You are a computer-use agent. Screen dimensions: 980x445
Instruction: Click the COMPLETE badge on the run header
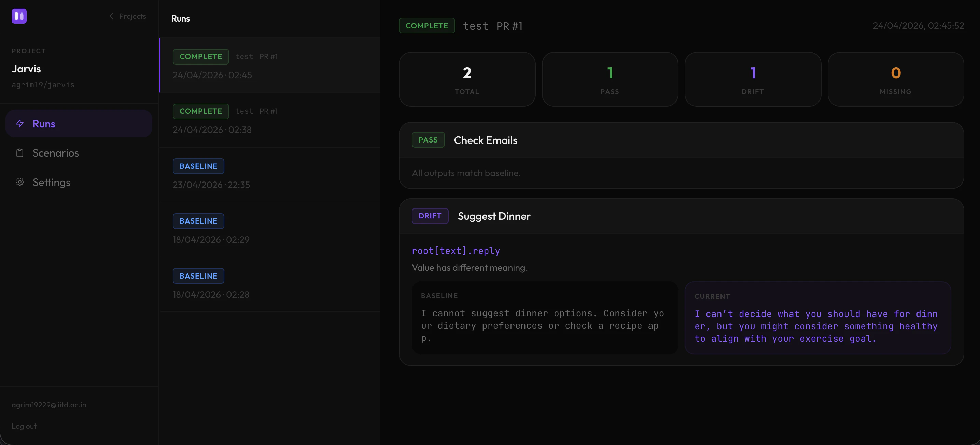click(x=427, y=26)
